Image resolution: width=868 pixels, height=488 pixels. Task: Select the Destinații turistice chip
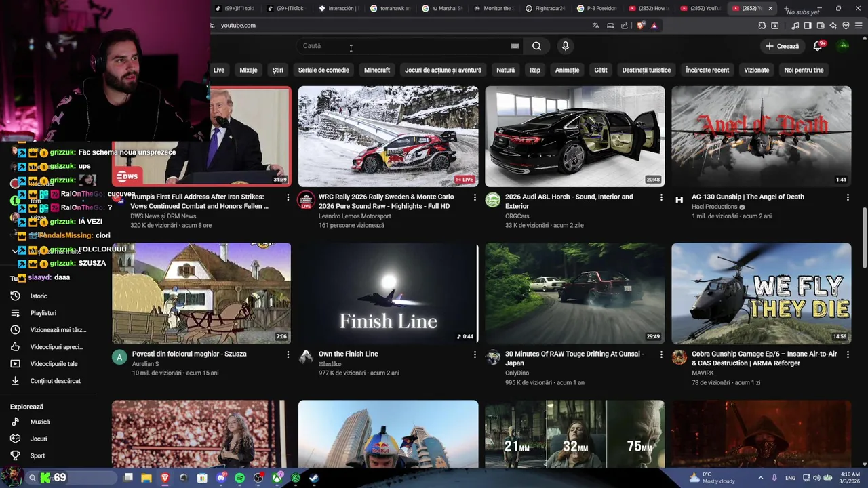click(646, 70)
